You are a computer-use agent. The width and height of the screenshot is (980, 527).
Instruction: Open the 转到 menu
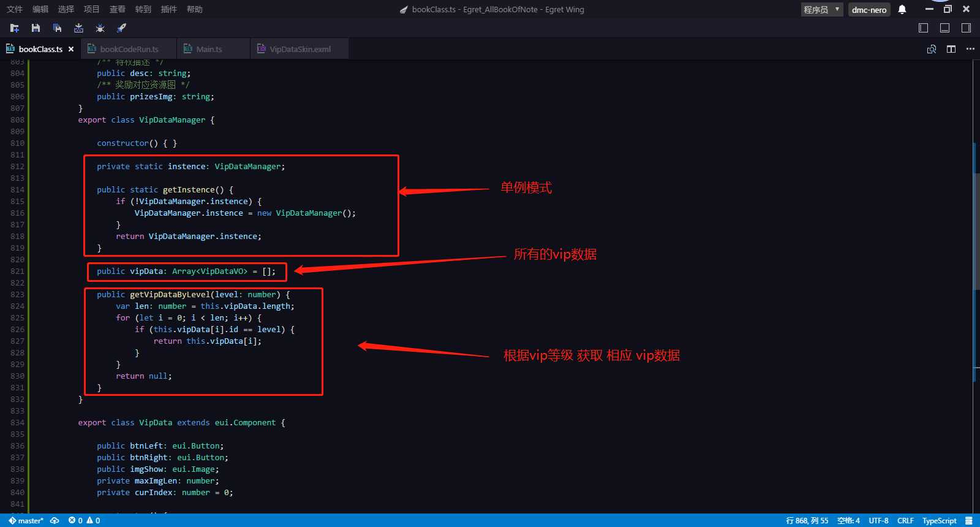tap(143, 9)
